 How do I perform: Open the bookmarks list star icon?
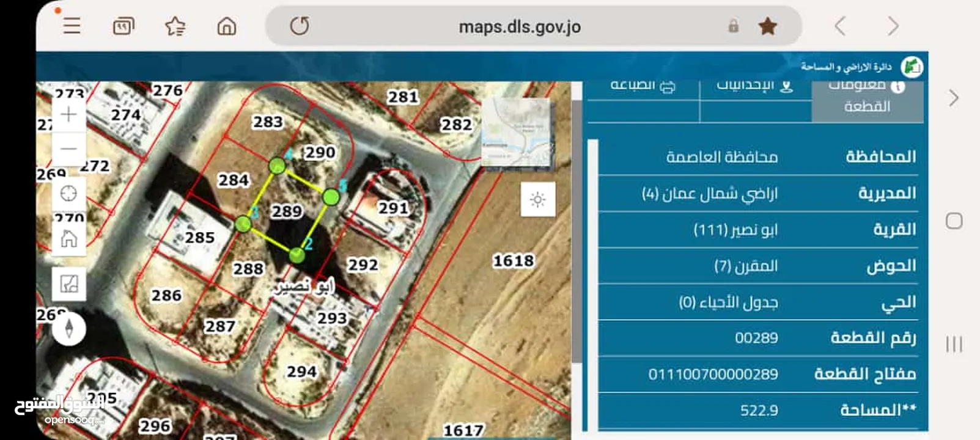tap(175, 26)
